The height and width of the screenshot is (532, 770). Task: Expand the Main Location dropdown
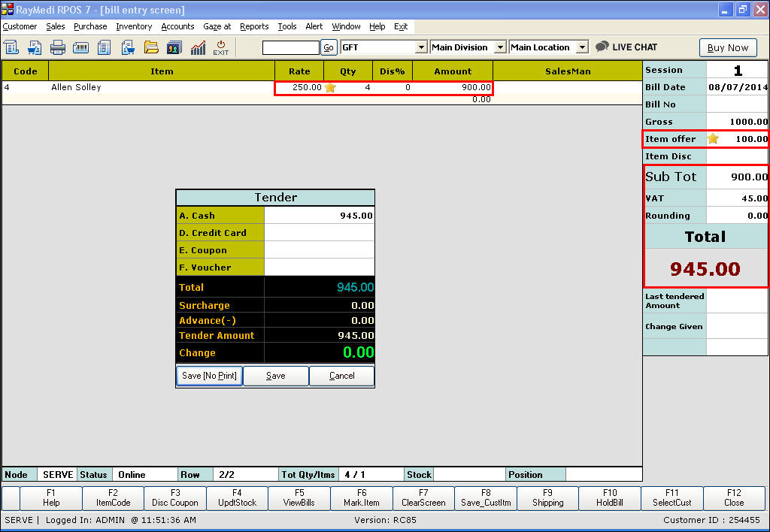[582, 47]
